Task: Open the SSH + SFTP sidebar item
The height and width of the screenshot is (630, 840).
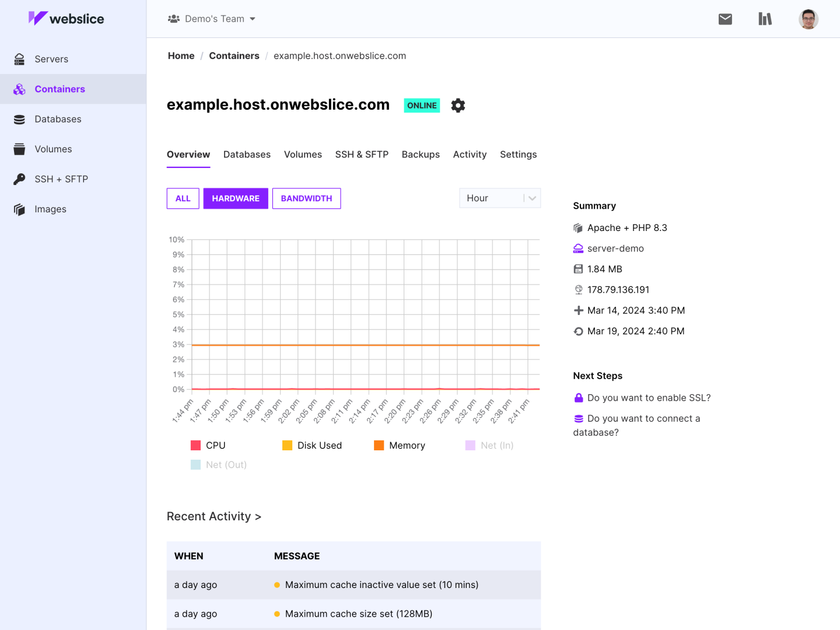Action: (61, 179)
